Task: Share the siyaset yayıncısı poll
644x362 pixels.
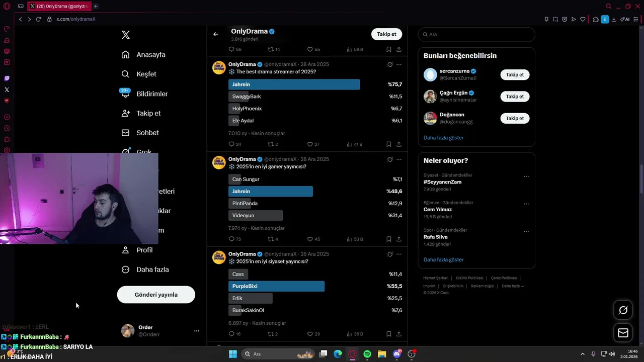Action: tap(399, 334)
